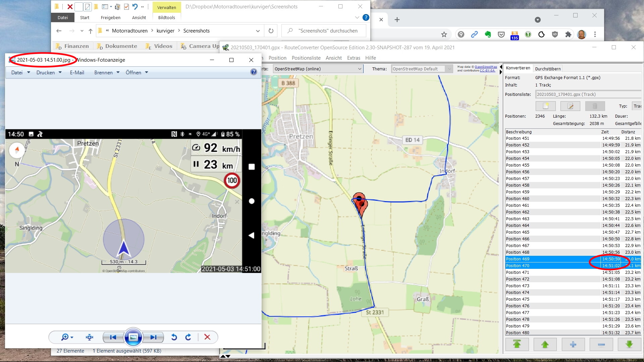644x362 pixels.
Task: Go up one folder level in Explorer
Action: (x=90, y=31)
